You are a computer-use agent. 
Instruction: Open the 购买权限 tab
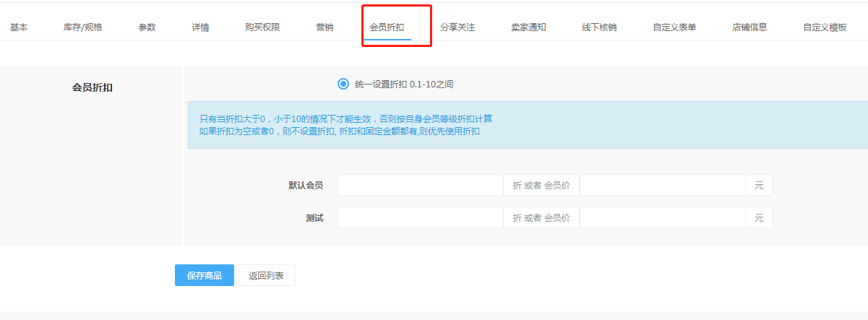click(x=262, y=27)
